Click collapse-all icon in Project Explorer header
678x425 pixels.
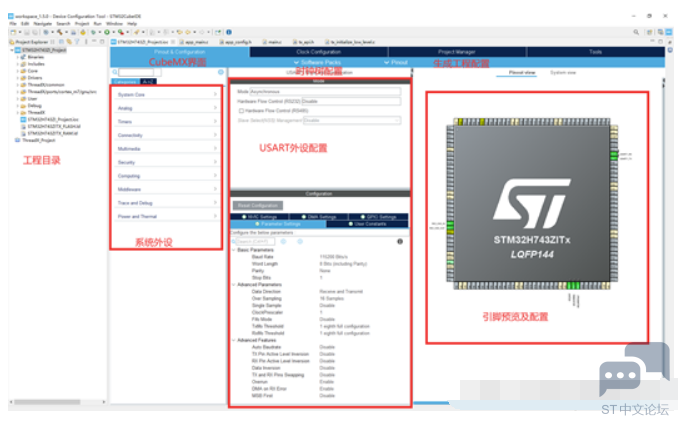[x=61, y=42]
